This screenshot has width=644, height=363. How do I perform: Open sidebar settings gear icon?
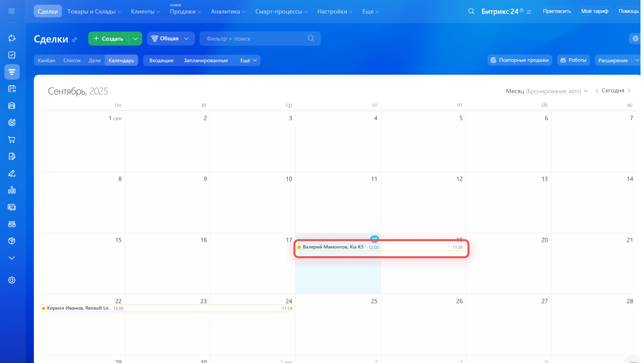pyautogui.click(x=12, y=280)
